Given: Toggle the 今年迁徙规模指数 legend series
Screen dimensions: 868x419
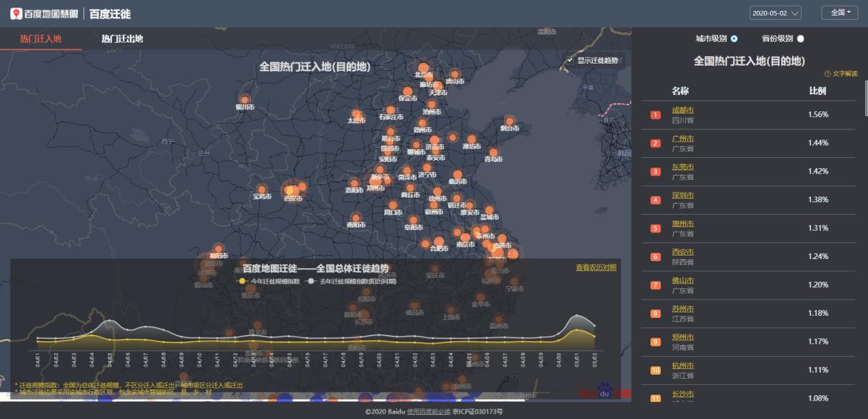Looking at the screenshot, I should 269,281.
